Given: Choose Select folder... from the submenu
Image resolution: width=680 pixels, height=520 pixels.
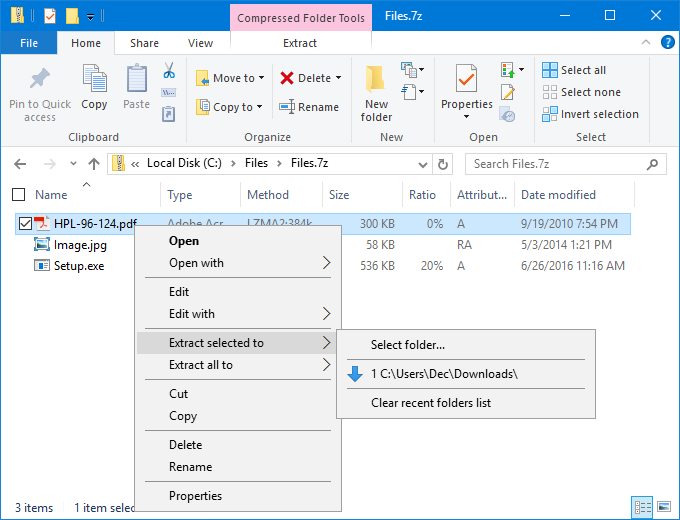Looking at the screenshot, I should click(x=407, y=345).
